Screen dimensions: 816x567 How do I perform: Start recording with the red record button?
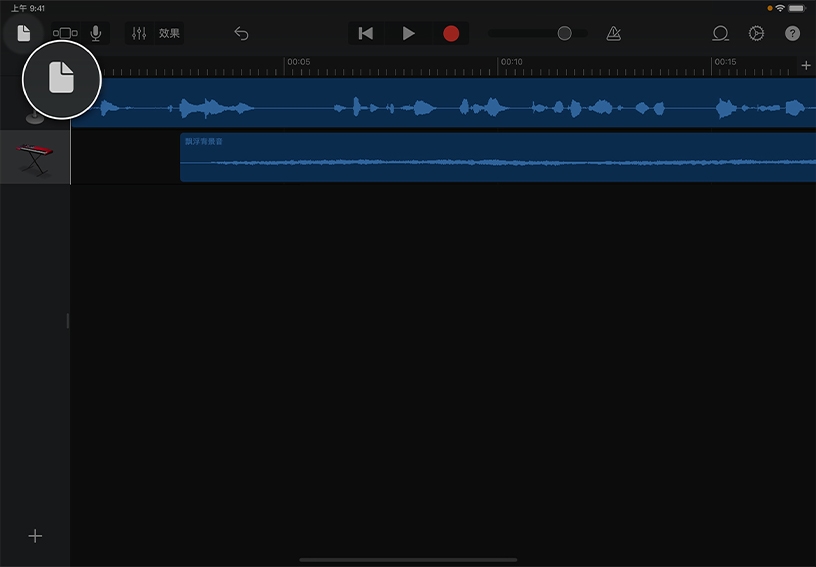[451, 33]
